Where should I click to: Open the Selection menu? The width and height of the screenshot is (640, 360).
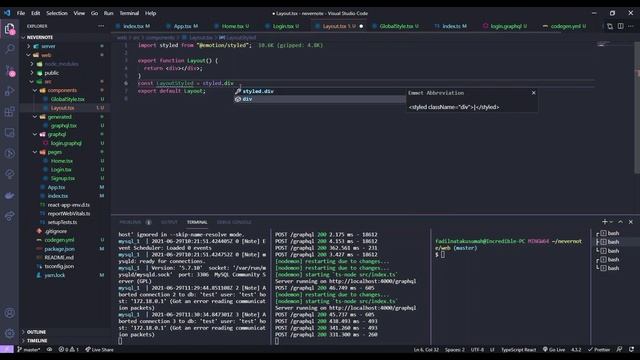pos(57,13)
